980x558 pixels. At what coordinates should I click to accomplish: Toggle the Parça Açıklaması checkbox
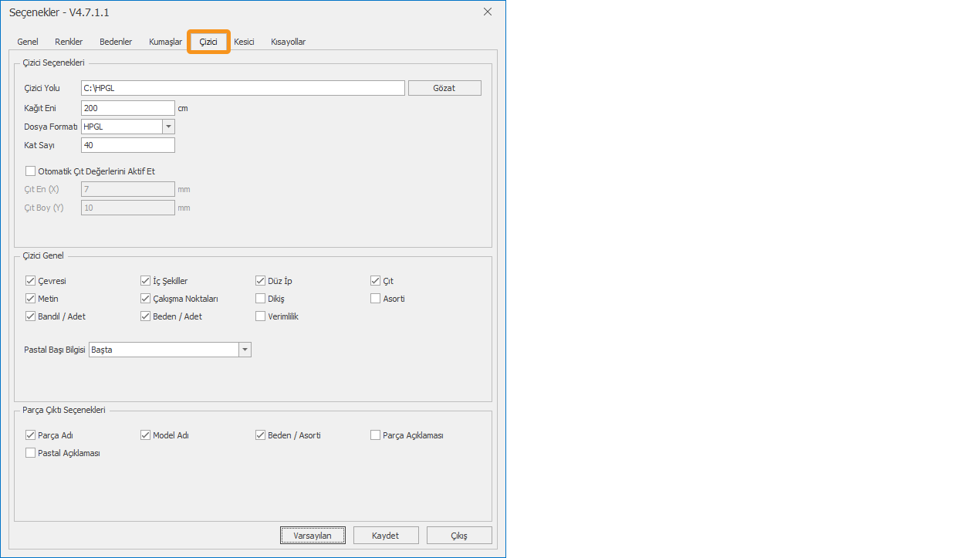[x=376, y=435]
